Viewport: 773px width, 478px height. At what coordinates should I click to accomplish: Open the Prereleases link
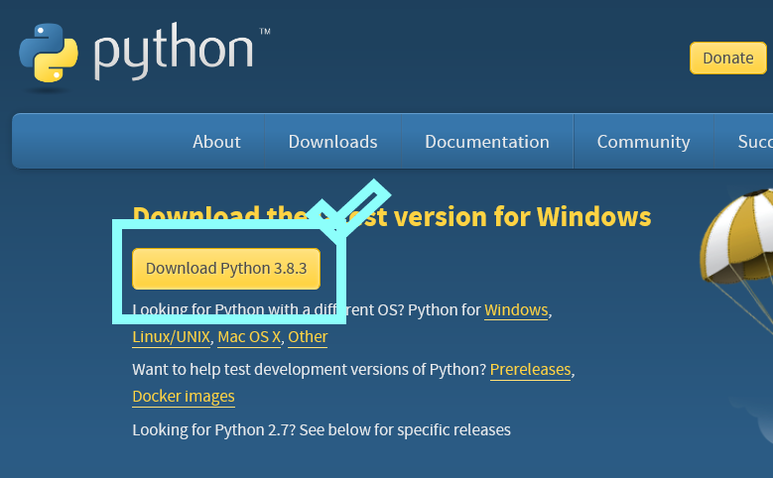[530, 370]
